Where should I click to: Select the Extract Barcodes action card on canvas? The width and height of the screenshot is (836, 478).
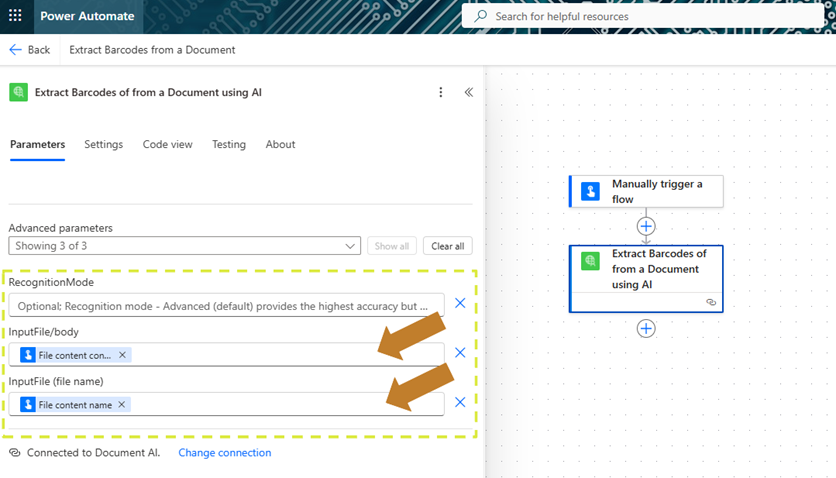(646, 278)
